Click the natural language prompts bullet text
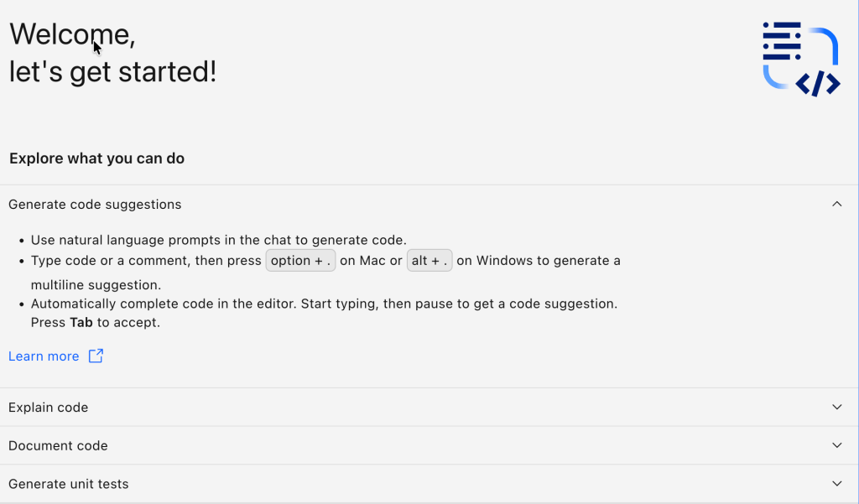 point(218,240)
